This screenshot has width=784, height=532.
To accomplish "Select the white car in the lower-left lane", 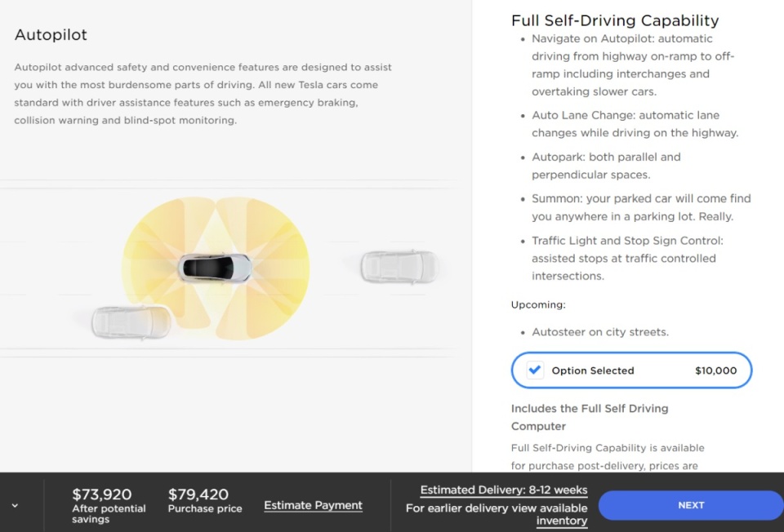I will 131,321.
